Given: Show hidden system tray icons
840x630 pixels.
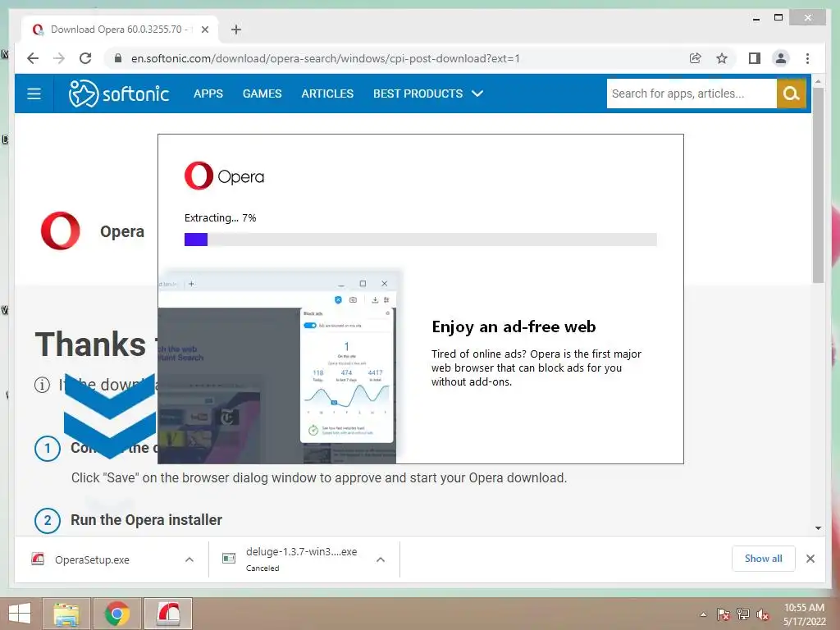Looking at the screenshot, I should click(703, 614).
